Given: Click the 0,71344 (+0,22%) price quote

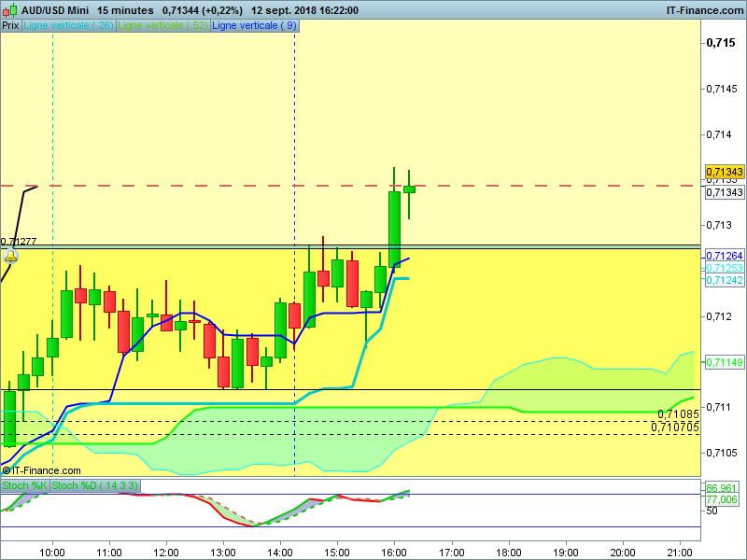Looking at the screenshot, I should point(202,10).
